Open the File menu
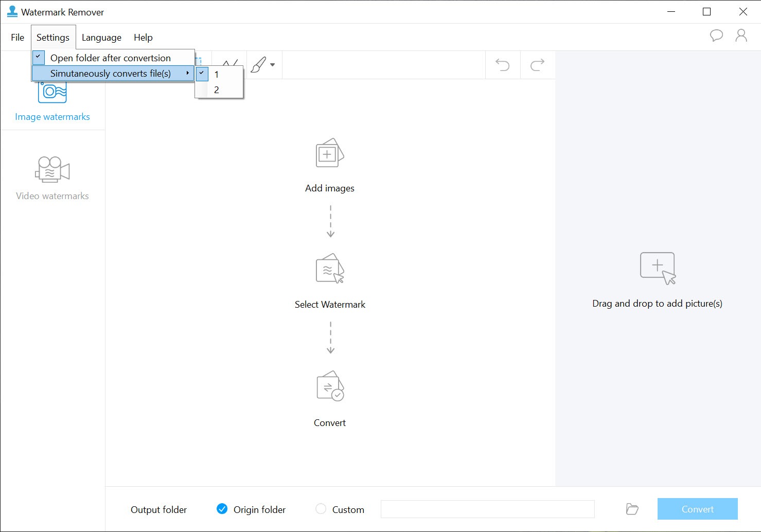The width and height of the screenshot is (761, 532). pyautogui.click(x=17, y=38)
